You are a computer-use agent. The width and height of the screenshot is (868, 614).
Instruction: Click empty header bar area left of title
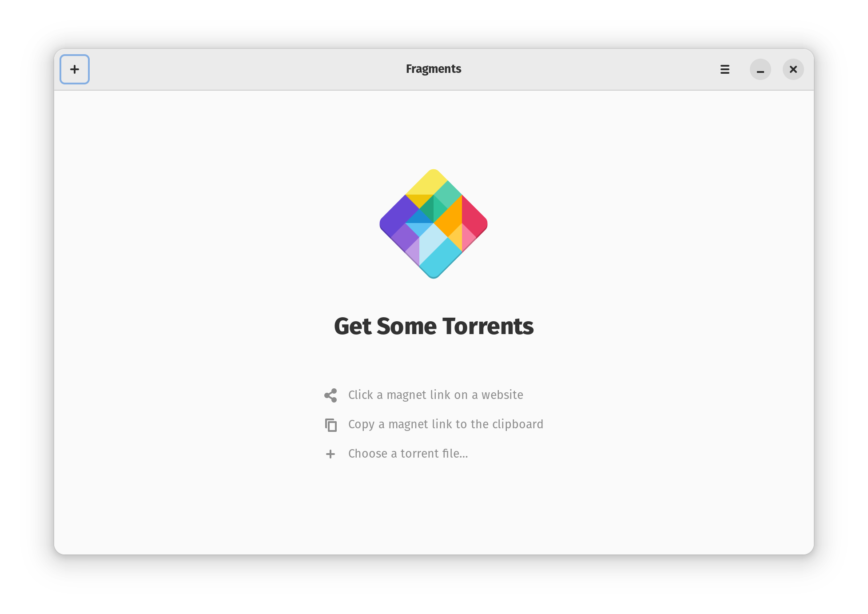(244, 69)
